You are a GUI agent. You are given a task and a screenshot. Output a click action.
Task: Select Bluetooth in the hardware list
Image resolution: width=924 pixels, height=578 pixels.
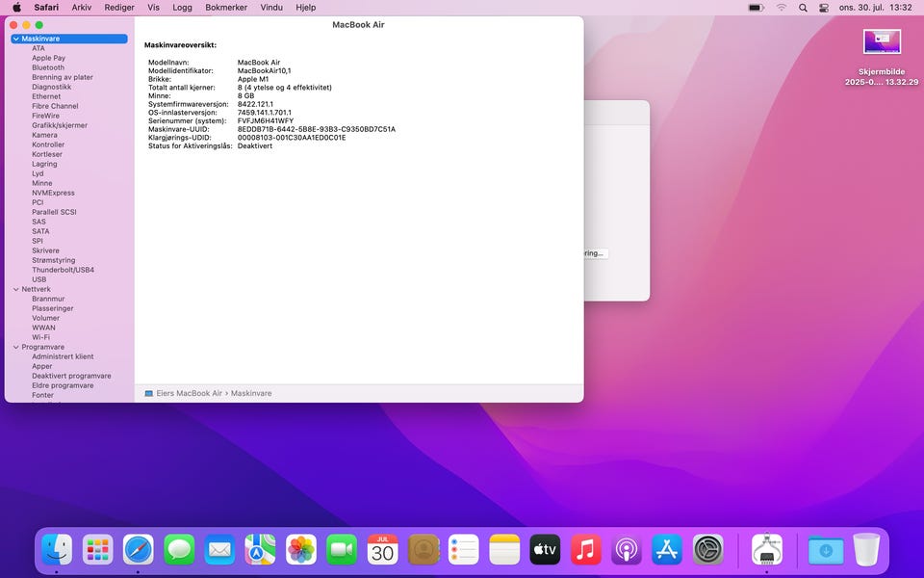click(48, 67)
